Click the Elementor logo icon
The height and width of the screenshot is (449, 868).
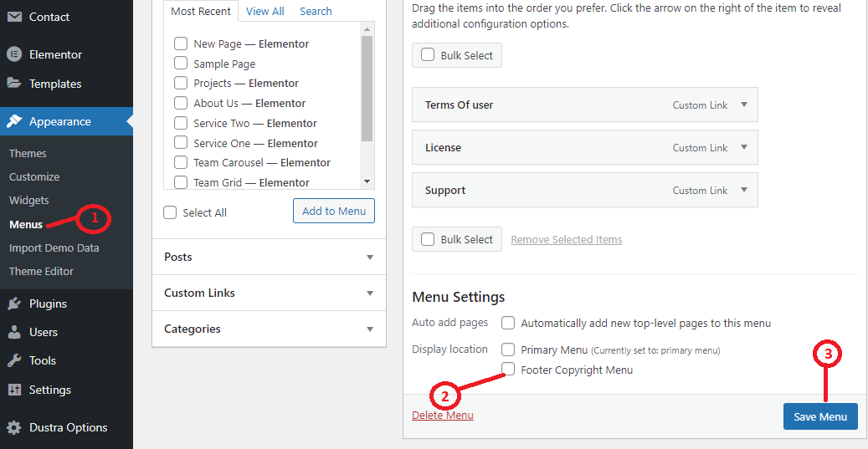click(x=14, y=54)
